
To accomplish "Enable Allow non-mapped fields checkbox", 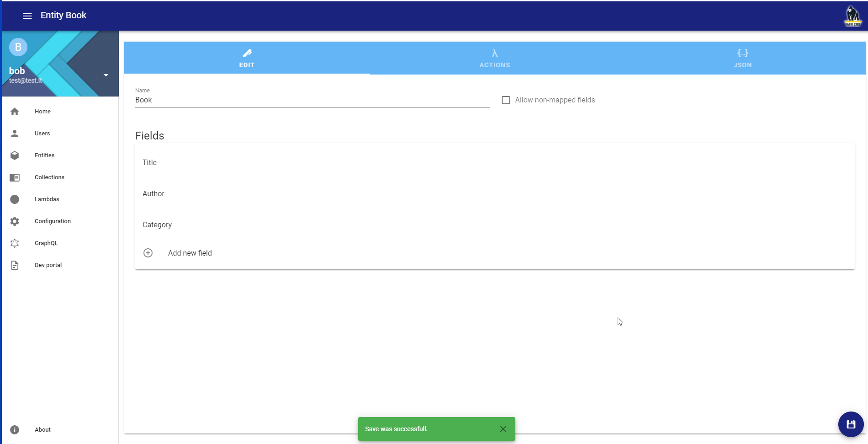I will [x=506, y=100].
